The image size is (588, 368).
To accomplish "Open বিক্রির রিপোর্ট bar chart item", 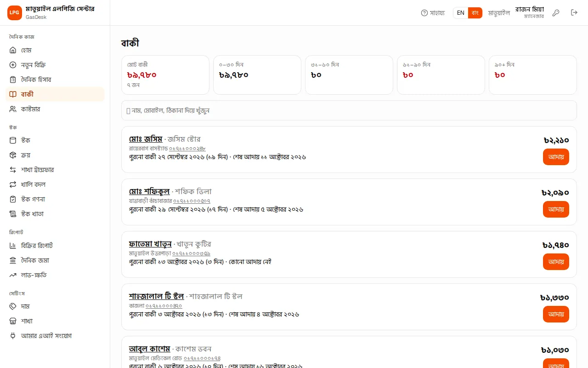I will pyautogui.click(x=55, y=246).
